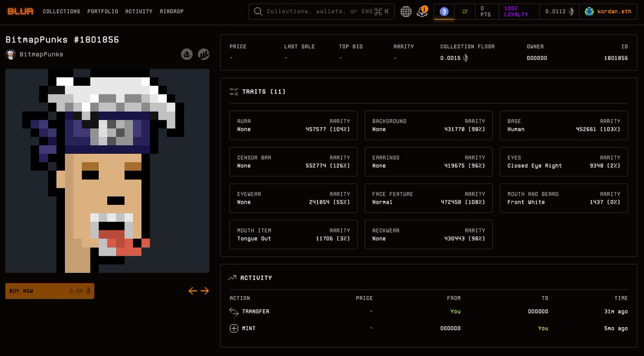Click the right arrow to view next punk
Viewport: 644px width, 356px height.
(204, 291)
